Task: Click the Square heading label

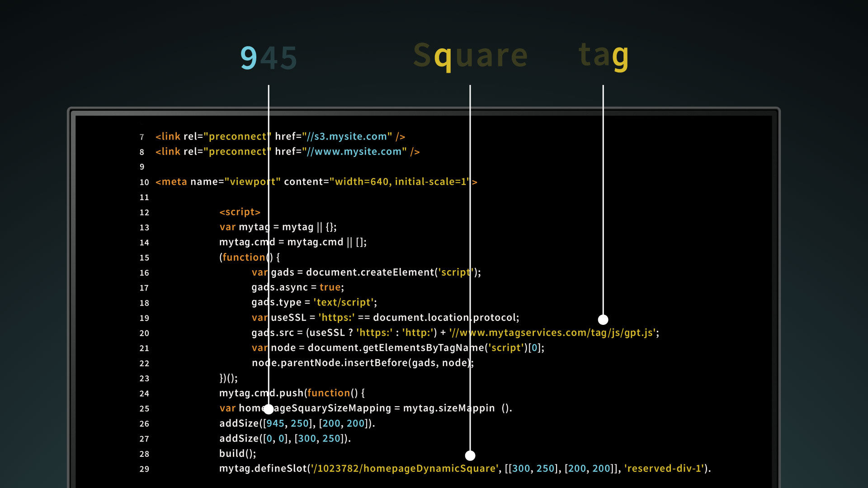Action: 470,56
